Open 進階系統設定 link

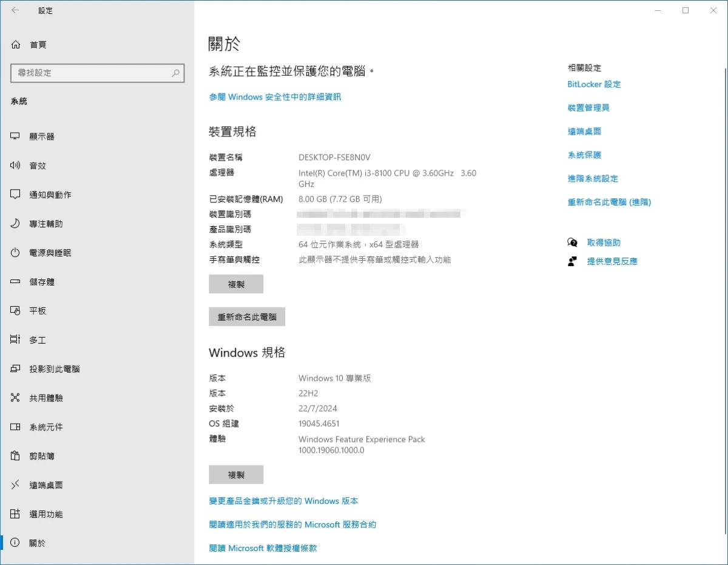coord(593,179)
